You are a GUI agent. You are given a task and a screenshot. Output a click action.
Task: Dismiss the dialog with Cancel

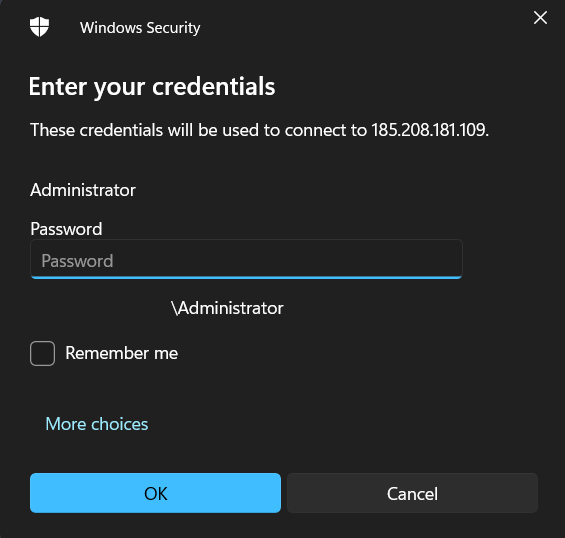412,493
